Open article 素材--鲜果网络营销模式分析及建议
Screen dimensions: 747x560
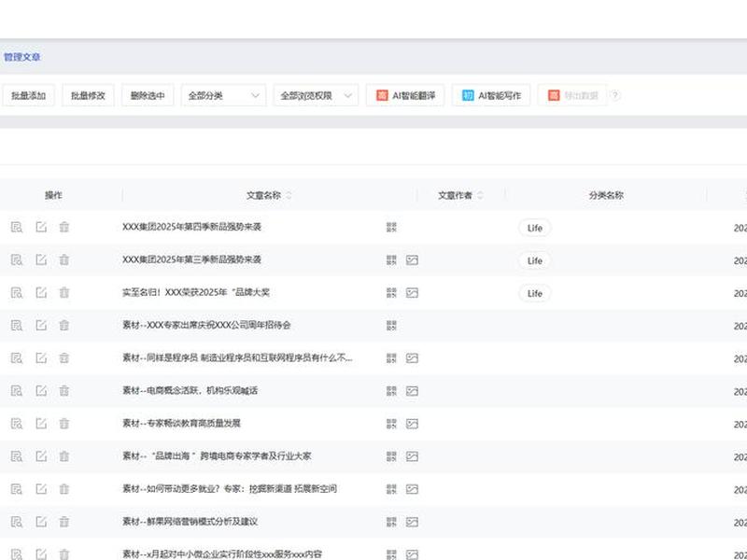(x=190, y=522)
